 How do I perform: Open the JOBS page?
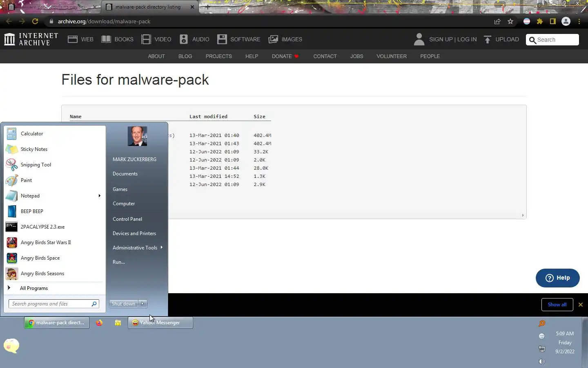coord(356,56)
